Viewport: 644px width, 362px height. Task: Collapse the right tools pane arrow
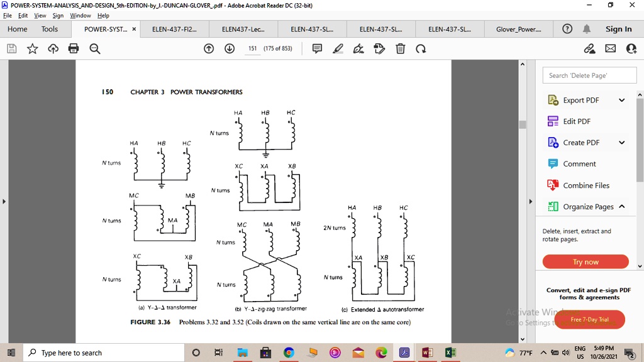pos(531,202)
